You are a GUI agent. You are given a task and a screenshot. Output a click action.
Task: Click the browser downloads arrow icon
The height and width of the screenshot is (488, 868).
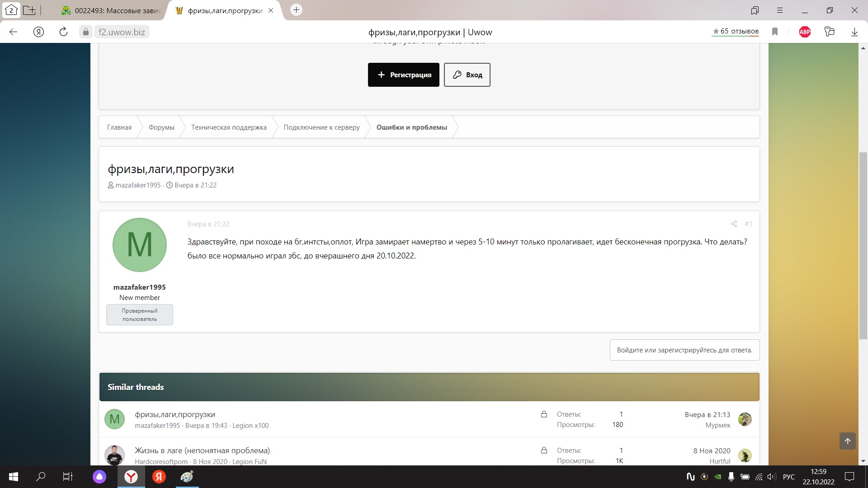pos(854,32)
